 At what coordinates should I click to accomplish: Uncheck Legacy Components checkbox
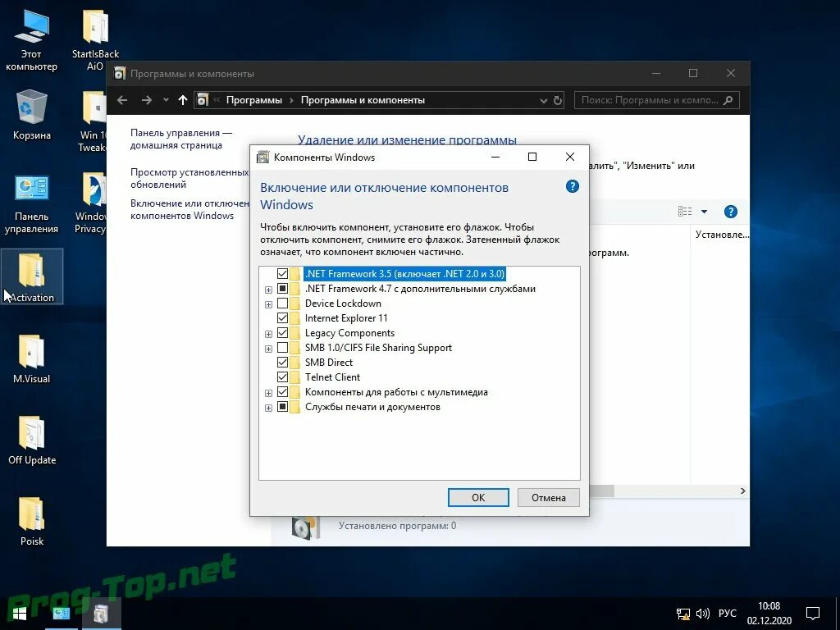(282, 333)
